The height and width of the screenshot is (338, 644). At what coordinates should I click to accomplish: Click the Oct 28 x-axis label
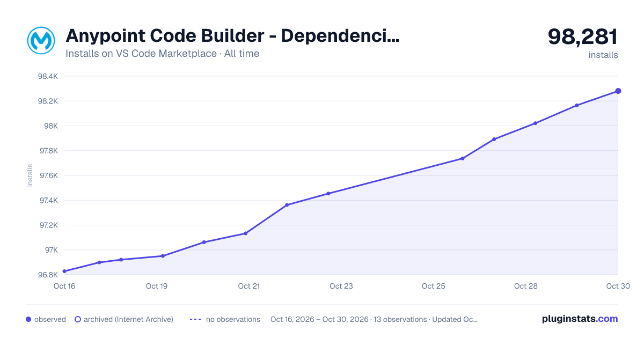pyautogui.click(x=526, y=286)
